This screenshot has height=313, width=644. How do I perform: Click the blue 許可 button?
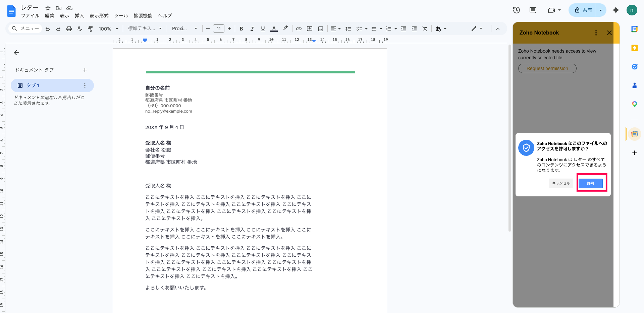(590, 183)
